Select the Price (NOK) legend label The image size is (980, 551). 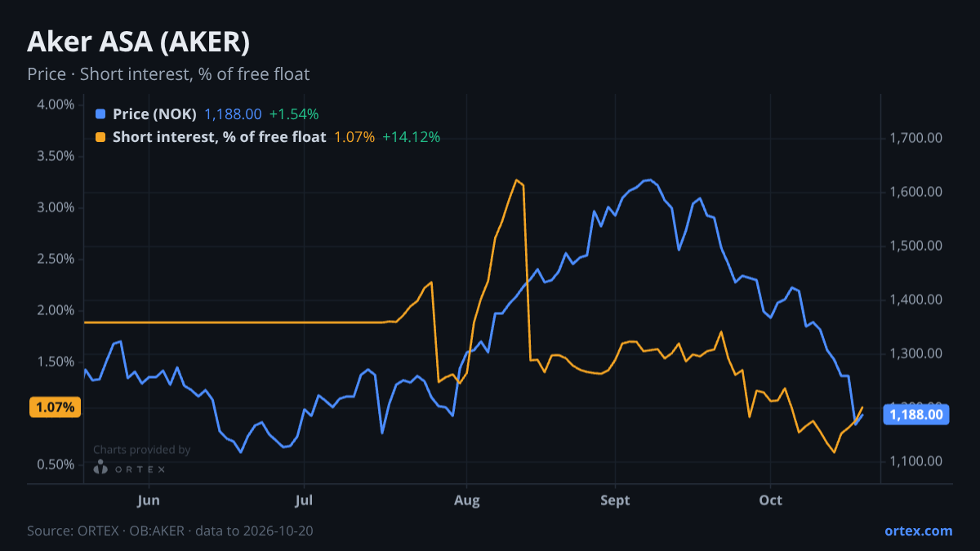154,114
